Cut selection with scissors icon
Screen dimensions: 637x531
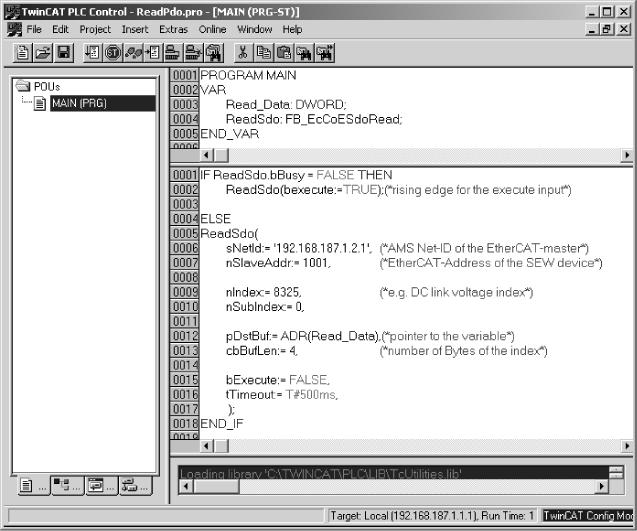(x=243, y=53)
